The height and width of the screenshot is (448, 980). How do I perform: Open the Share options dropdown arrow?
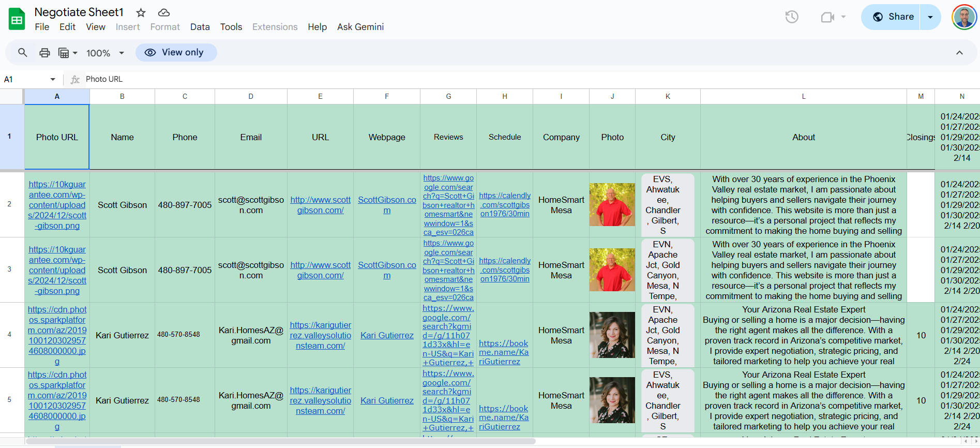[x=930, y=17]
